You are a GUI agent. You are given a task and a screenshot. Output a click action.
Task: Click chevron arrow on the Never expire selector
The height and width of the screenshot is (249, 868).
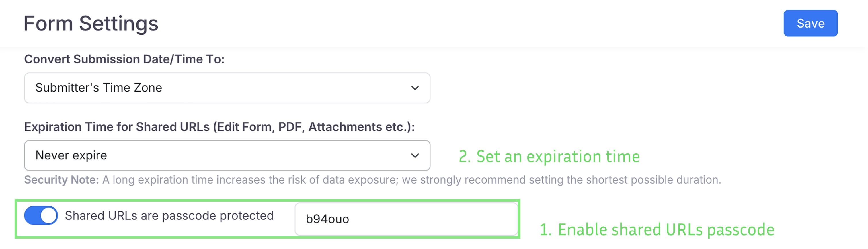click(415, 156)
